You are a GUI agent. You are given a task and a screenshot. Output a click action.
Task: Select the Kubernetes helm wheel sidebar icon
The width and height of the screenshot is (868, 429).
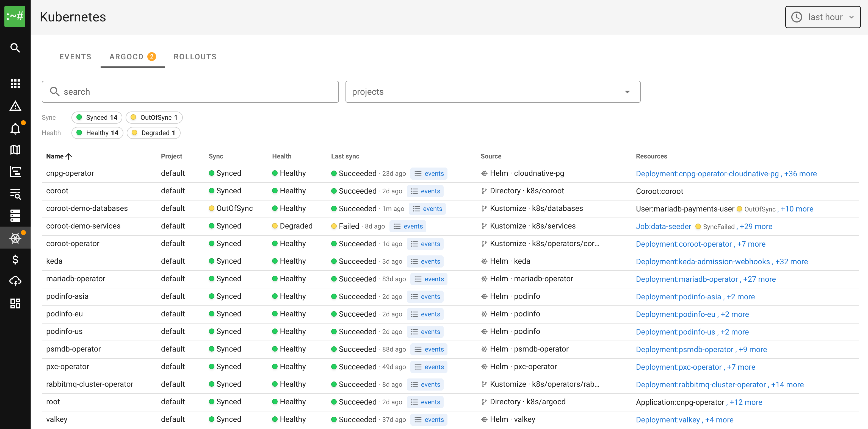click(15, 238)
